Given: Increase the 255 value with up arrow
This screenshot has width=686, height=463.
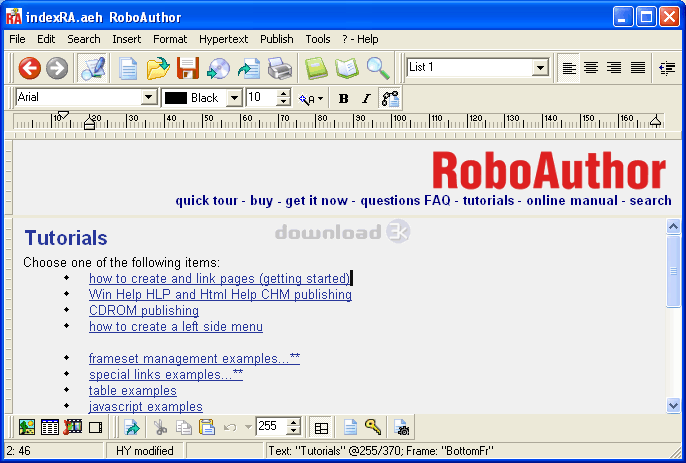Looking at the screenshot, I should point(294,422).
